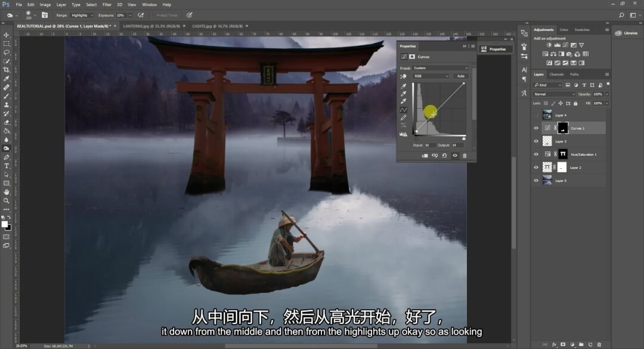The width and height of the screenshot is (644, 349).
Task: Delete the Curves adjustment layer from Properties
Action: [465, 156]
